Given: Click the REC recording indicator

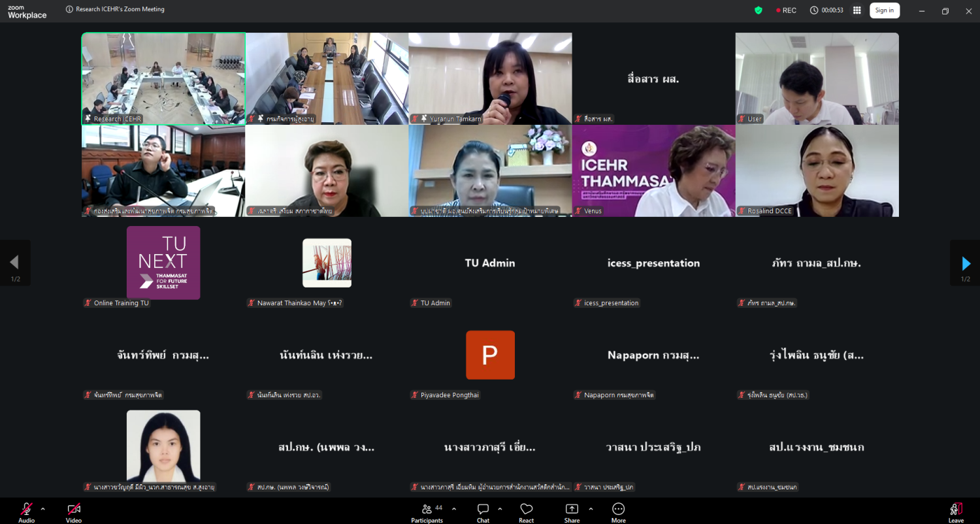Looking at the screenshot, I should (786, 10).
